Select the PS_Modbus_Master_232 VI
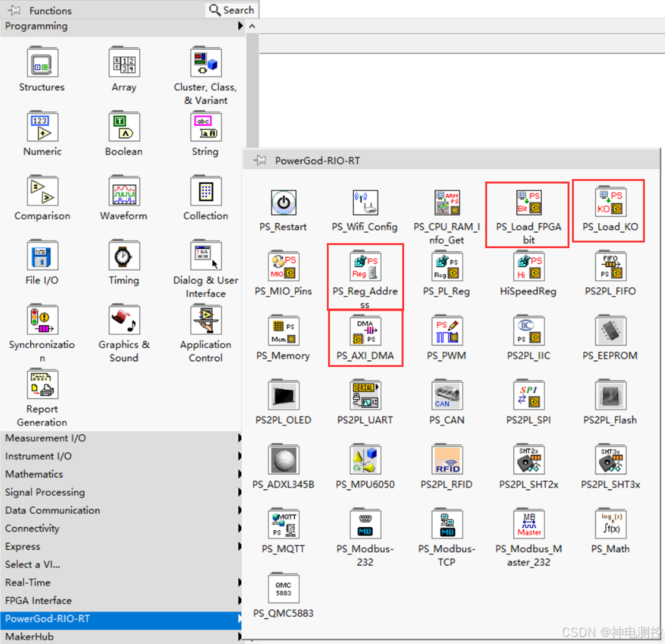Image resolution: width=665 pixels, height=644 pixels. pos(529,523)
